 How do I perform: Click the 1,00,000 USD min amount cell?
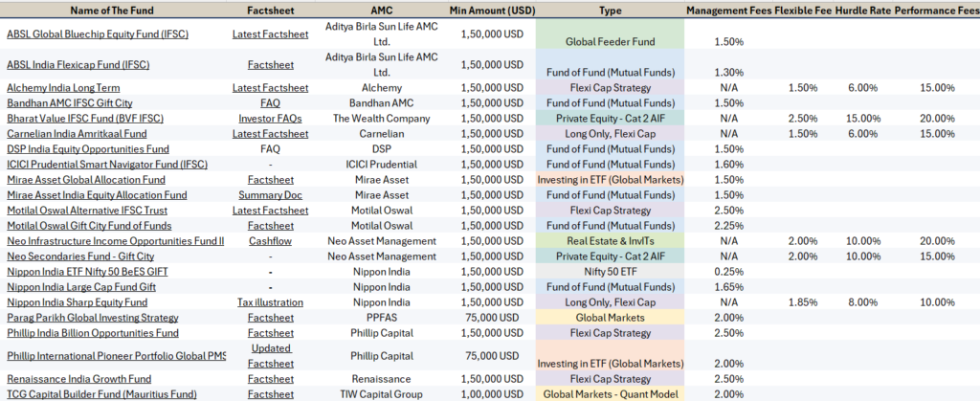click(492, 394)
